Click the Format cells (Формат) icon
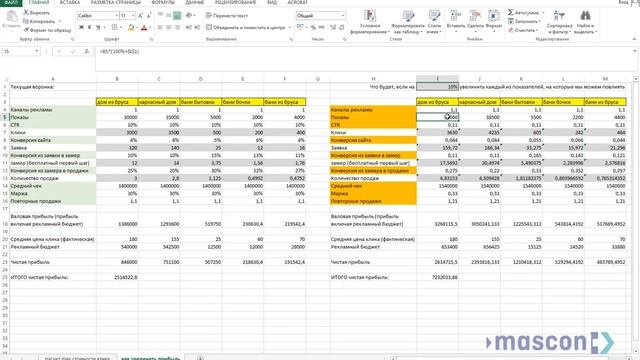The width and height of the screenshot is (640, 360). click(x=493, y=16)
